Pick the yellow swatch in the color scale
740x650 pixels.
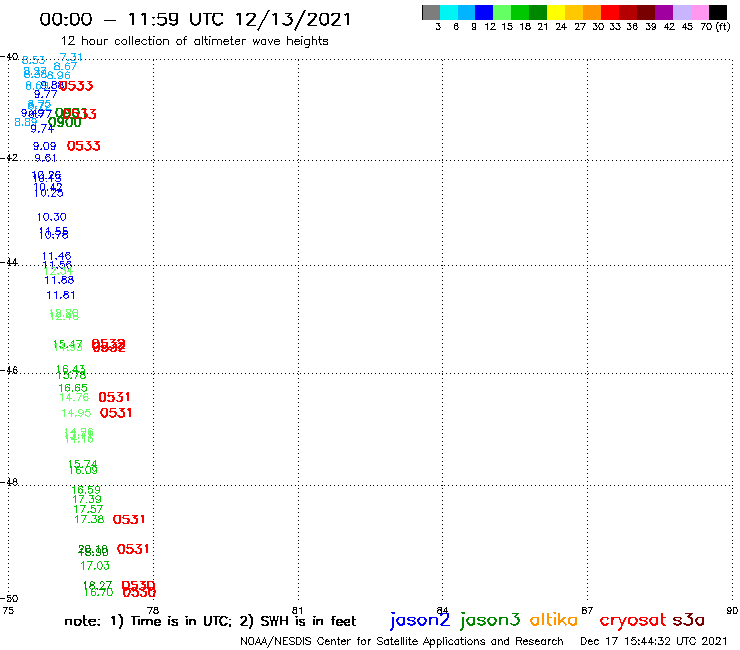coord(556,13)
